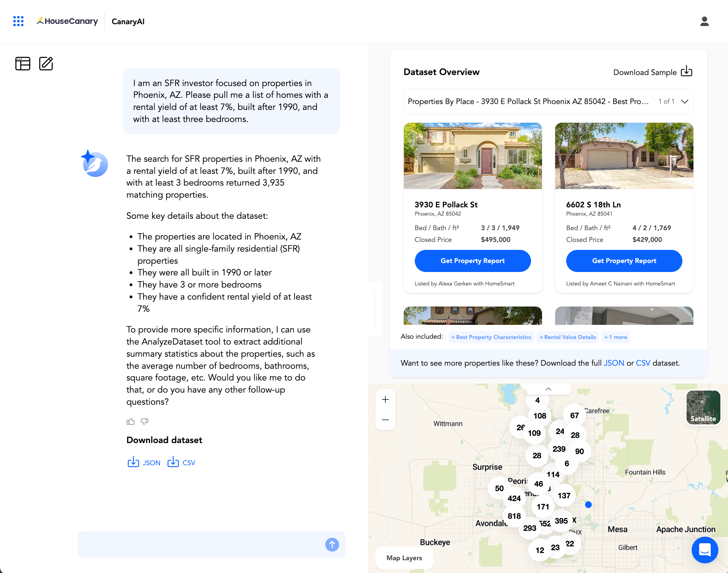Screen dimensions: 728x573
Task: Give the response a thumbs down
Action: click(144, 421)
